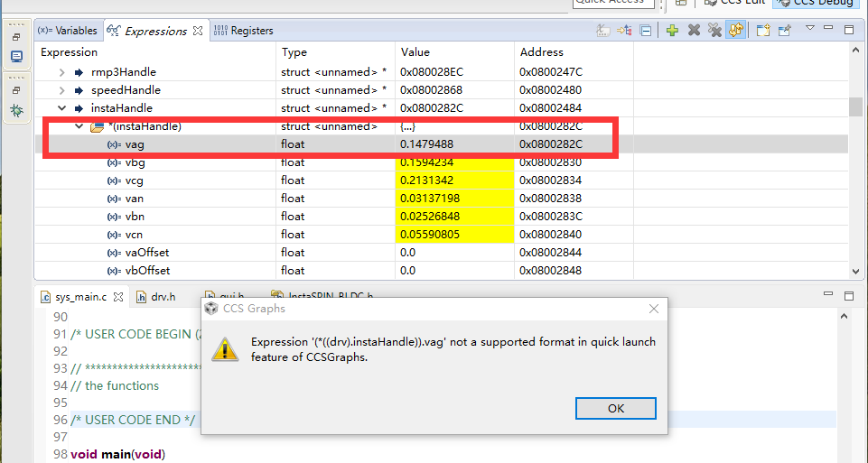Switch to the Variables tab

(67, 31)
